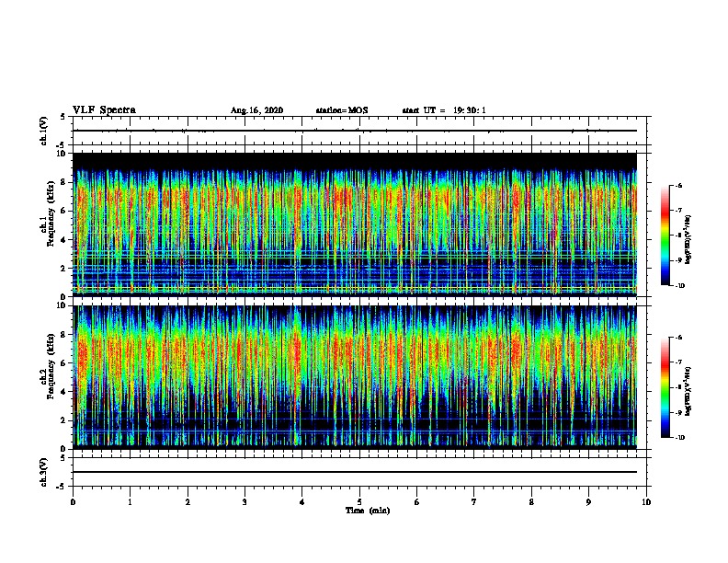Click the "-10" label on ch.2 colorbar
Image resolution: width=728 pixels, height=563 pixels.
679,438
